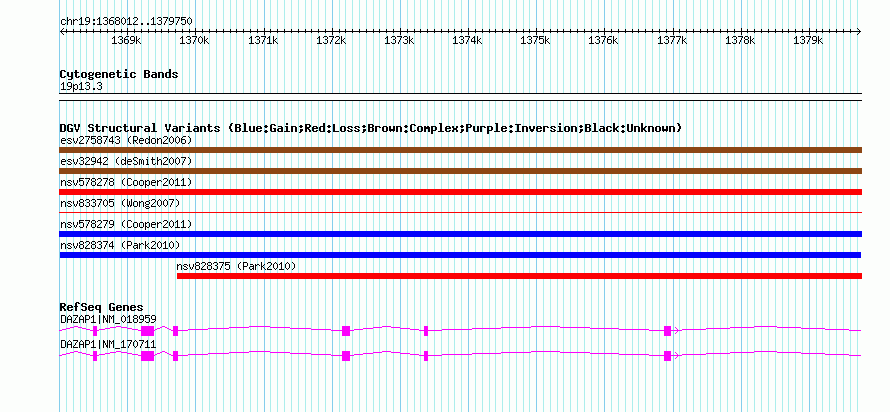890x412 pixels.
Task: Click the 1372k ruler tick label
Action: (331, 41)
